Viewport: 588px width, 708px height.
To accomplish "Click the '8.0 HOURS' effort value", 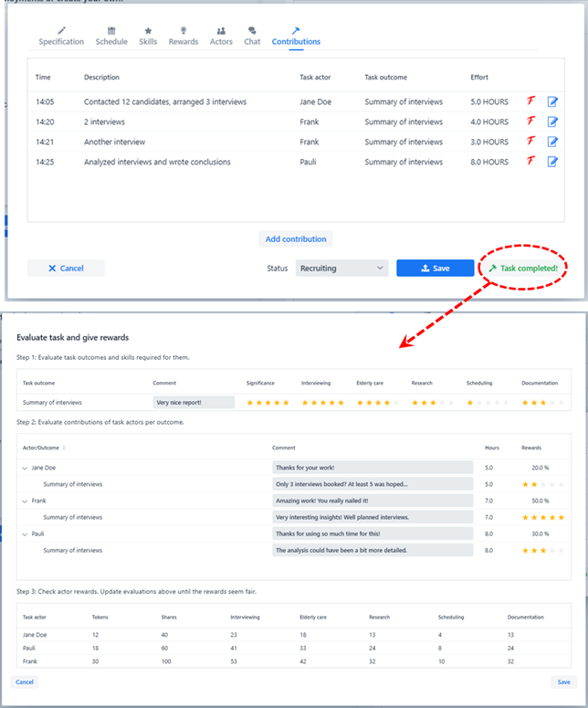I will coord(489,162).
